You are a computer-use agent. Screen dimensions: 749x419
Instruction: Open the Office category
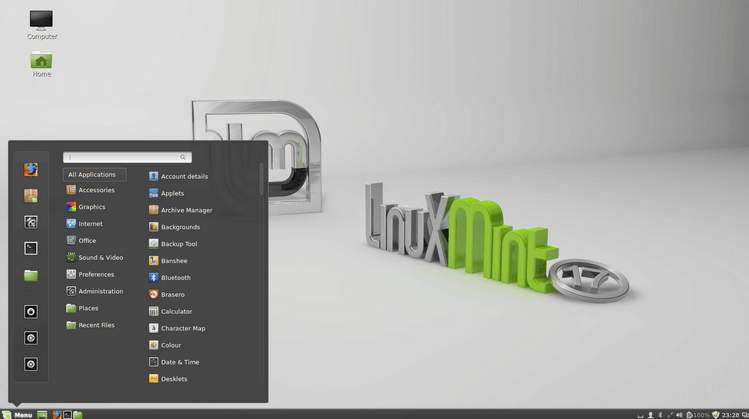(x=81, y=241)
